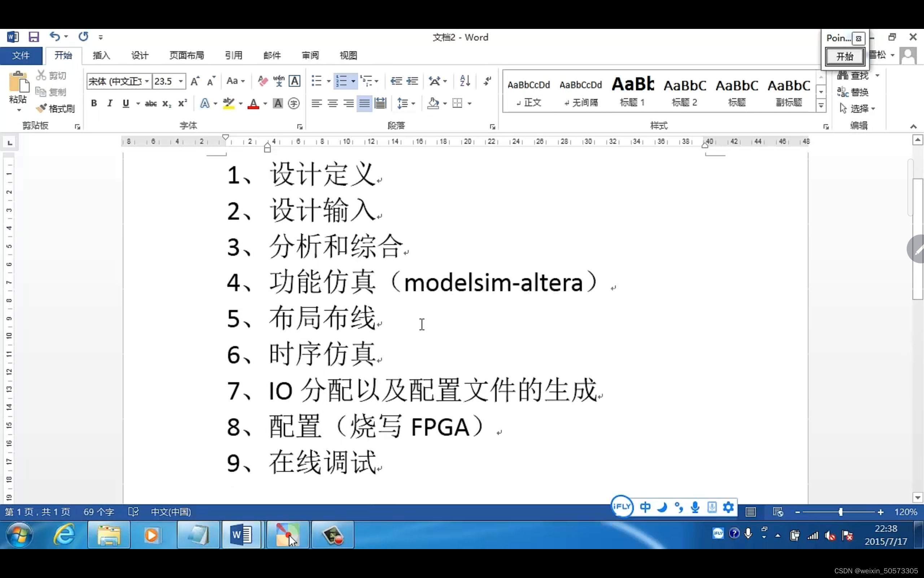Clear all formatting with eraser icon
The width and height of the screenshot is (924, 578).
(263, 81)
